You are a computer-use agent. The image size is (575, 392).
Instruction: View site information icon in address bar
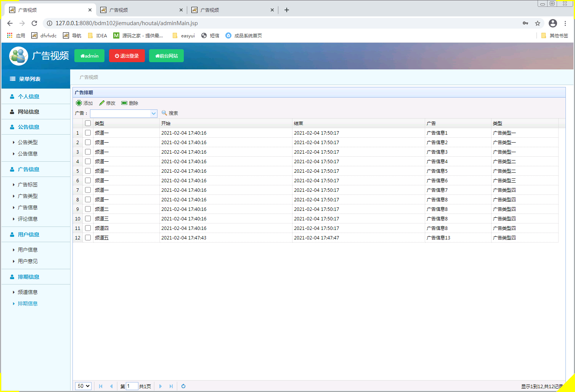pyautogui.click(x=49, y=23)
